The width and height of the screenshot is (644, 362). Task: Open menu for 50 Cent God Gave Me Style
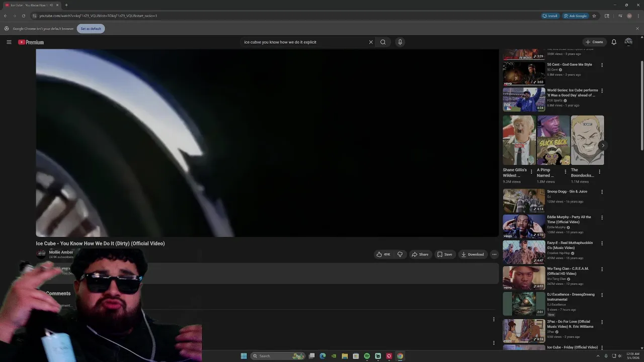pyautogui.click(x=602, y=65)
